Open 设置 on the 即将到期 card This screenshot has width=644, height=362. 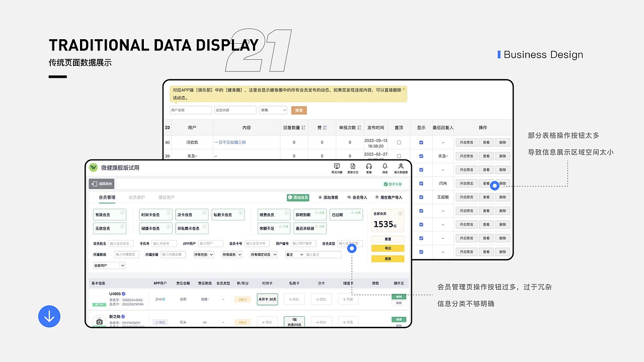pos(319,213)
